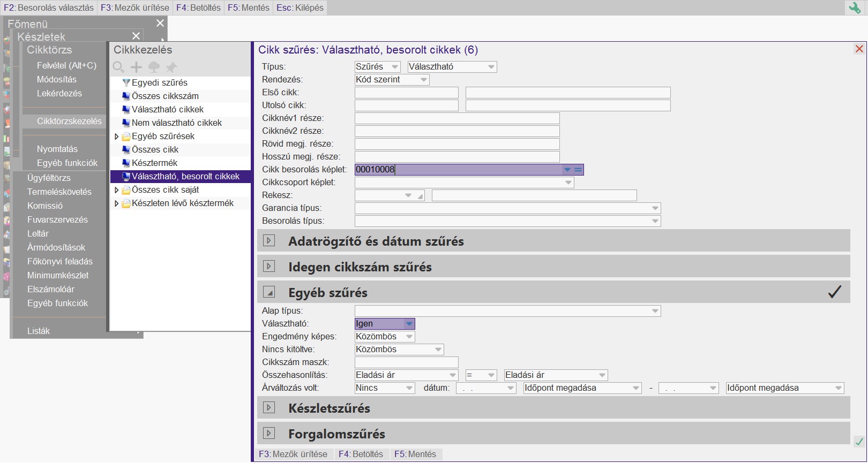Click the equals icon in Cikk besorolás képlet
868x463 pixels.
578,170
